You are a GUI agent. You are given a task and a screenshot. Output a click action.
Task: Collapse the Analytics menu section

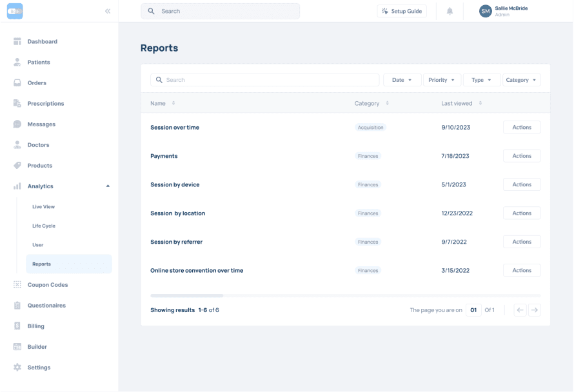(108, 186)
